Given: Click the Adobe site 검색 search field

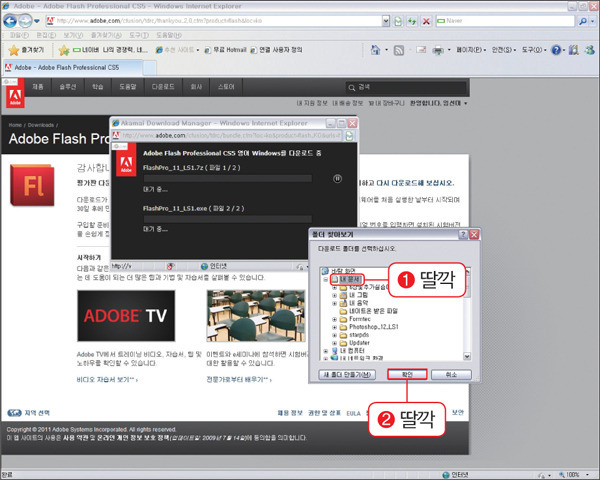Looking at the screenshot, I should point(406,87).
